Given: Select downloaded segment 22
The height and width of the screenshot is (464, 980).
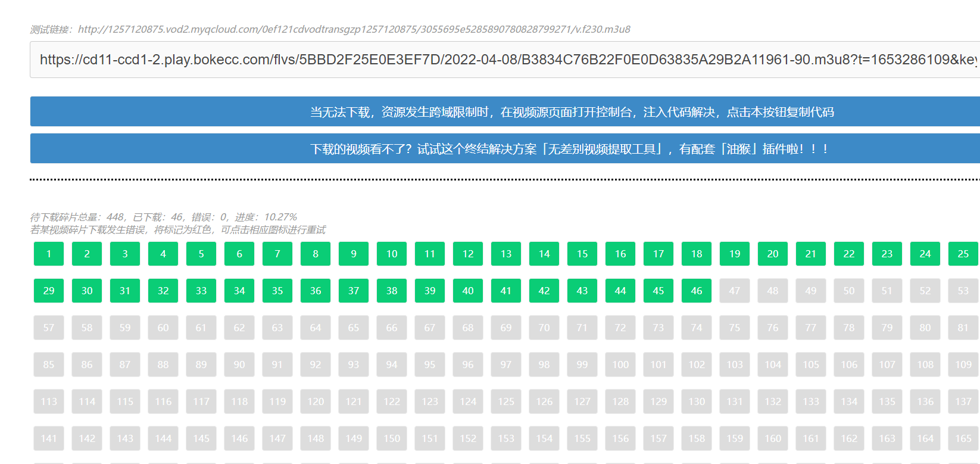Looking at the screenshot, I should pyautogui.click(x=849, y=254).
